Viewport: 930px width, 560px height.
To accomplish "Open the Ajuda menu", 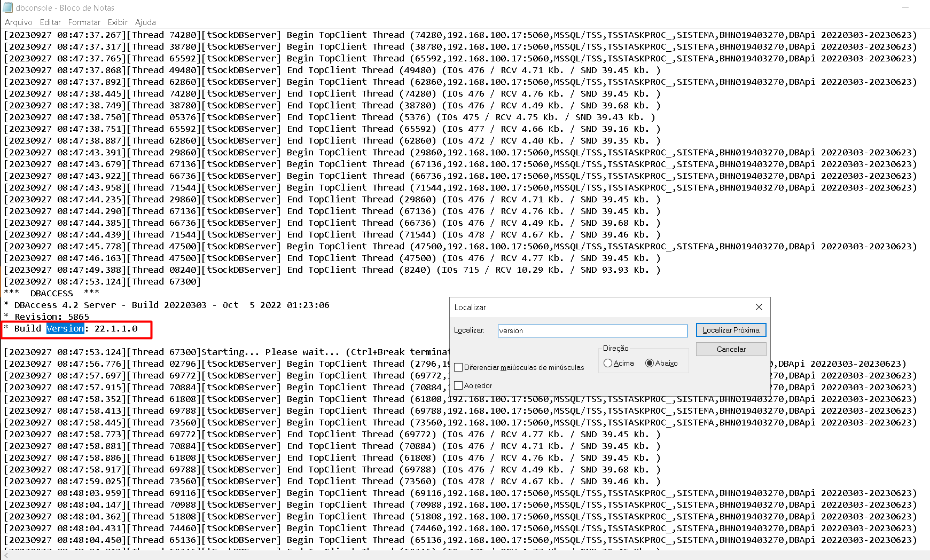I will coord(145,22).
